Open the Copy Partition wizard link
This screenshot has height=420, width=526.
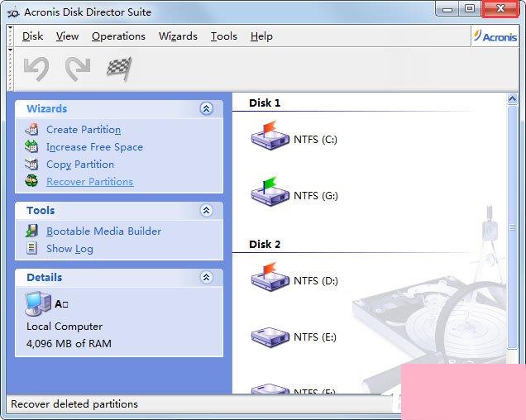pyautogui.click(x=80, y=165)
